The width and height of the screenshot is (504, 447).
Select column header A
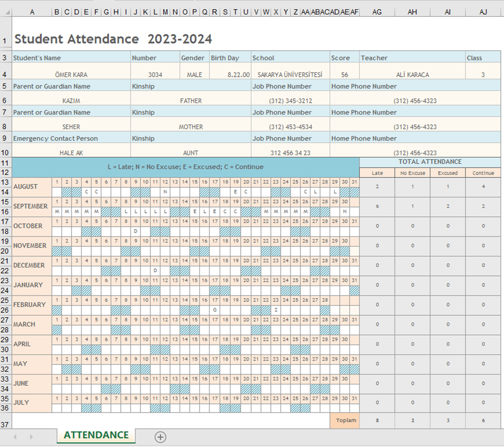[32, 12]
